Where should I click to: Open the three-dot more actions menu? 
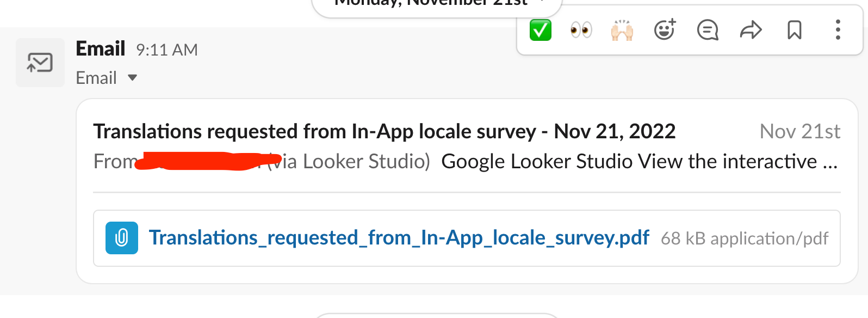click(838, 30)
